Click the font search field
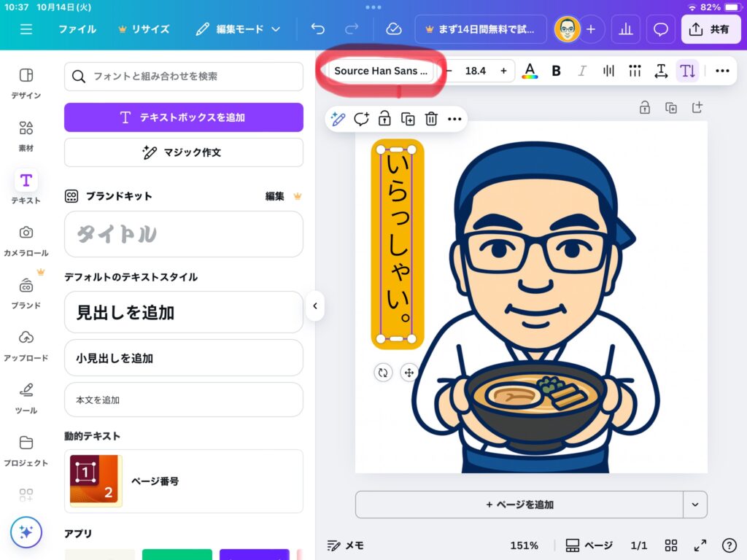The height and width of the screenshot is (560, 747). (x=184, y=76)
